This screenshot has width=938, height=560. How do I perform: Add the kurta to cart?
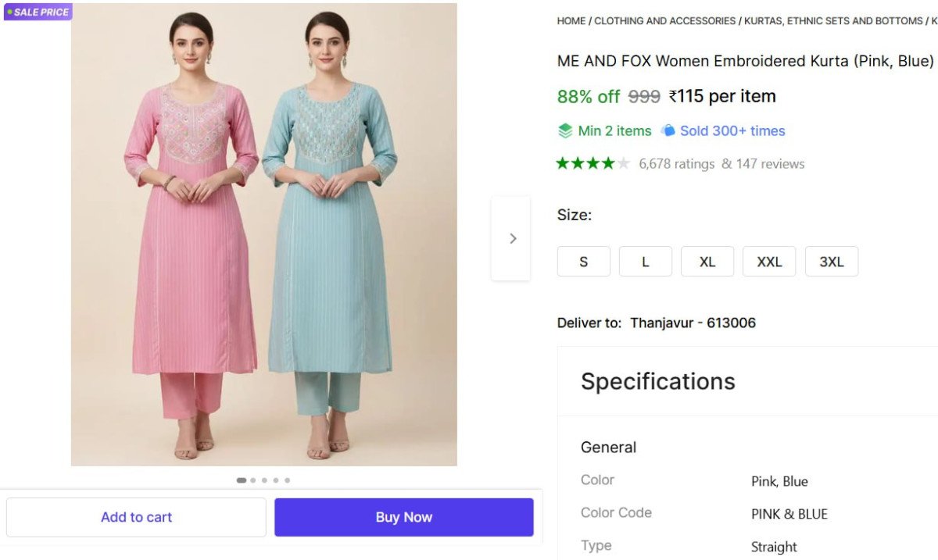136,517
